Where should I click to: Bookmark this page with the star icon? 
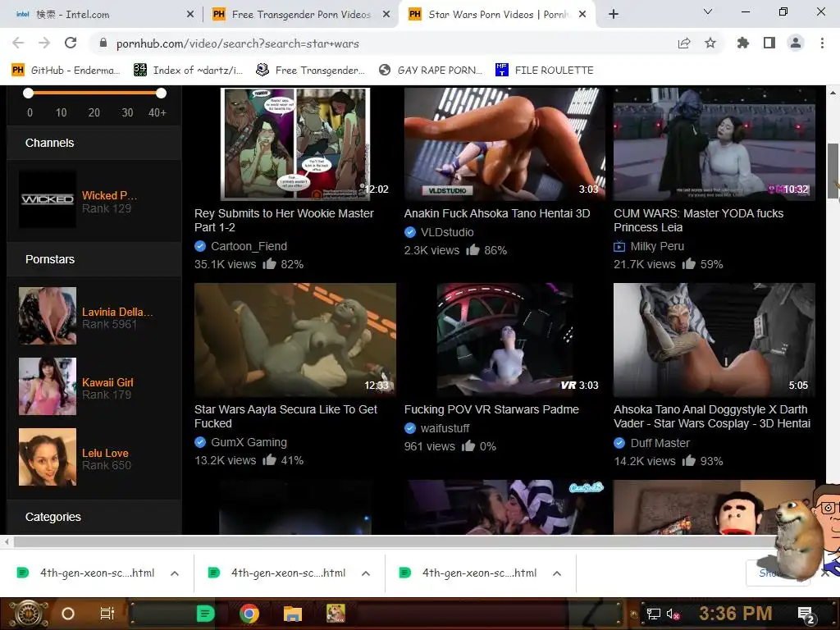click(710, 43)
